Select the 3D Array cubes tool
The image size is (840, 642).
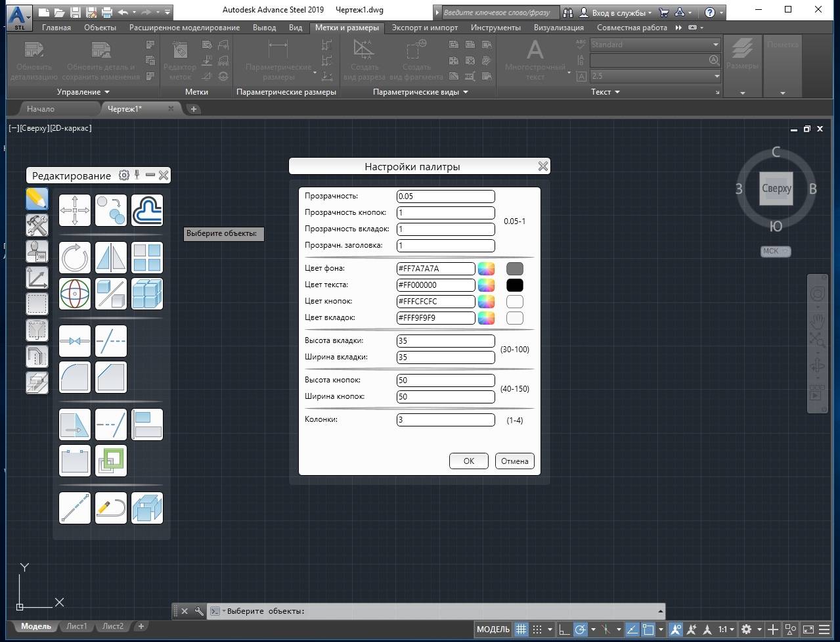click(147, 294)
